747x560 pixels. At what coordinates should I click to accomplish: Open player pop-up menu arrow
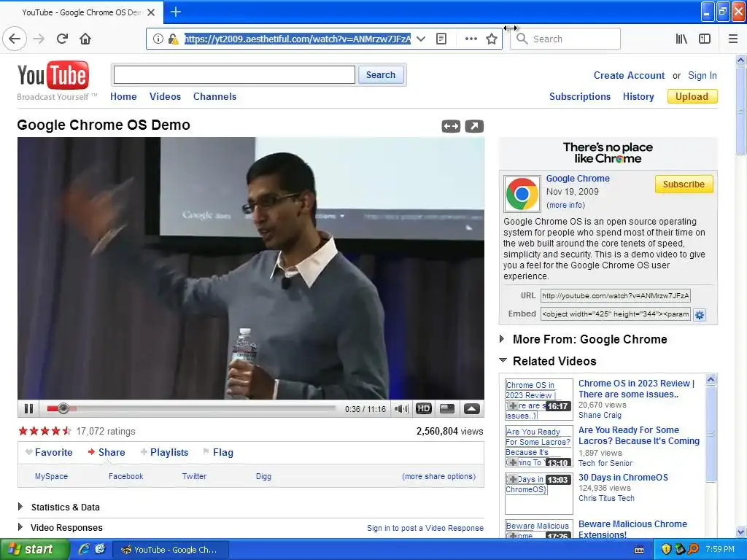[x=472, y=408]
